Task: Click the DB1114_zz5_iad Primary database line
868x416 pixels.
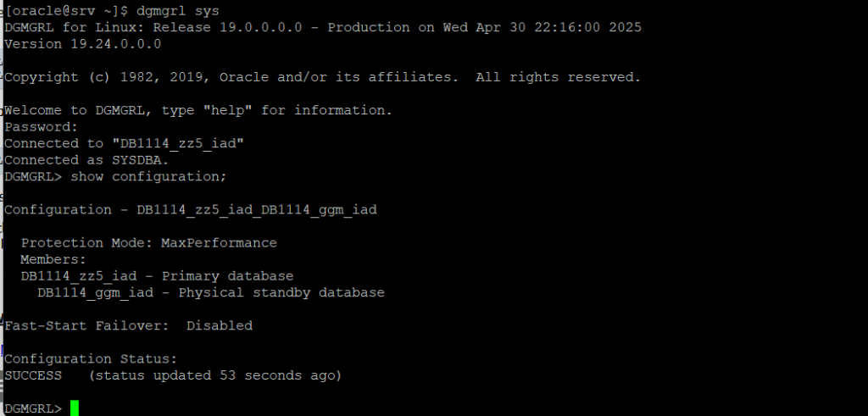Action: pos(157,276)
